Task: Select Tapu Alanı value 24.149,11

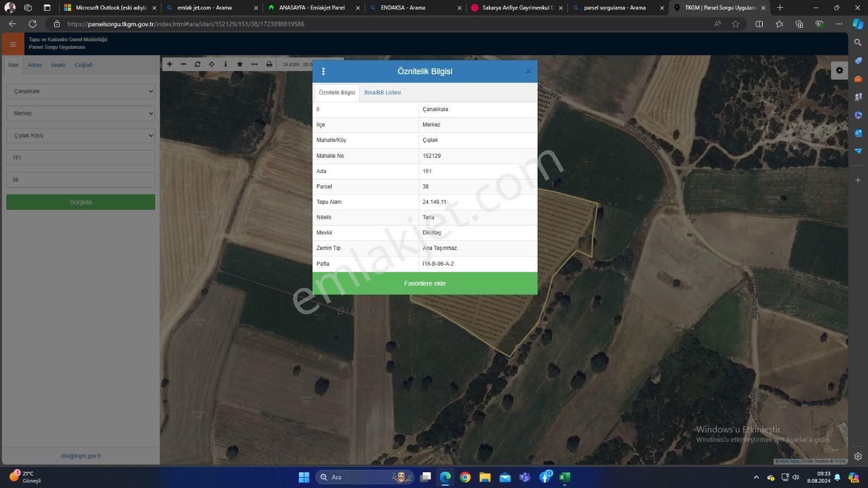Action: (x=434, y=202)
